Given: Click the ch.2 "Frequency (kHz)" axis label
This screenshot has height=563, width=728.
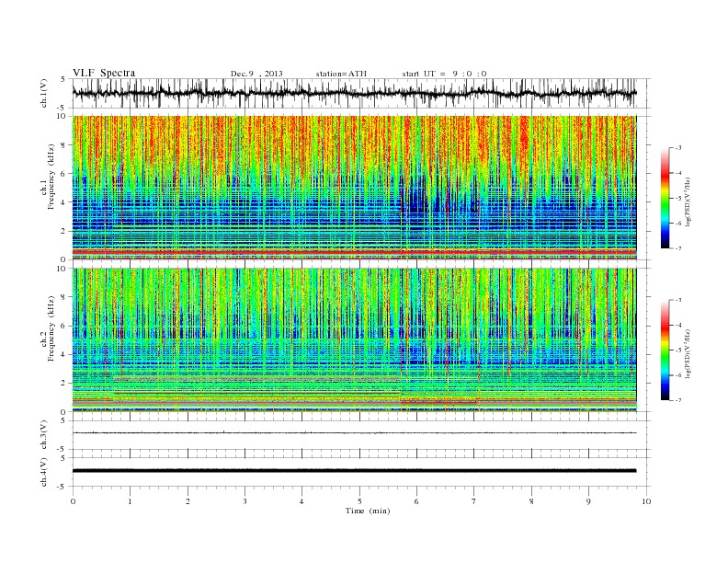Looking at the screenshot, I should [51, 327].
